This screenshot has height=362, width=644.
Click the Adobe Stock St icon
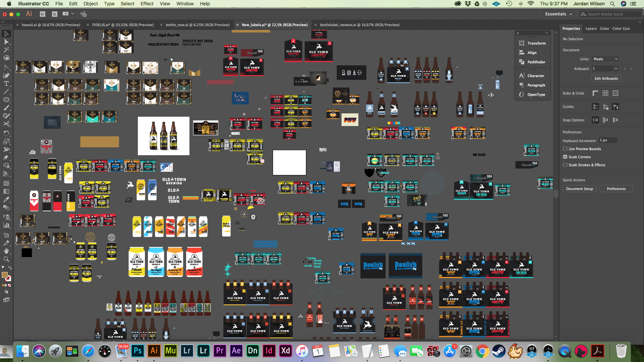pyautogui.click(x=54, y=14)
